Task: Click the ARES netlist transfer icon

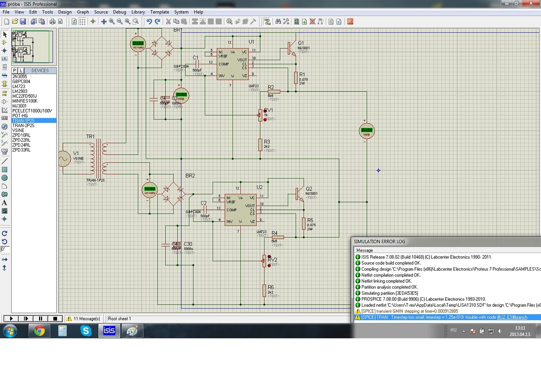Action: (x=350, y=22)
